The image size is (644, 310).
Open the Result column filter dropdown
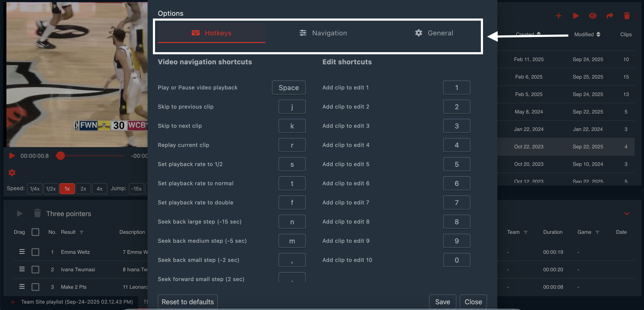81,232
